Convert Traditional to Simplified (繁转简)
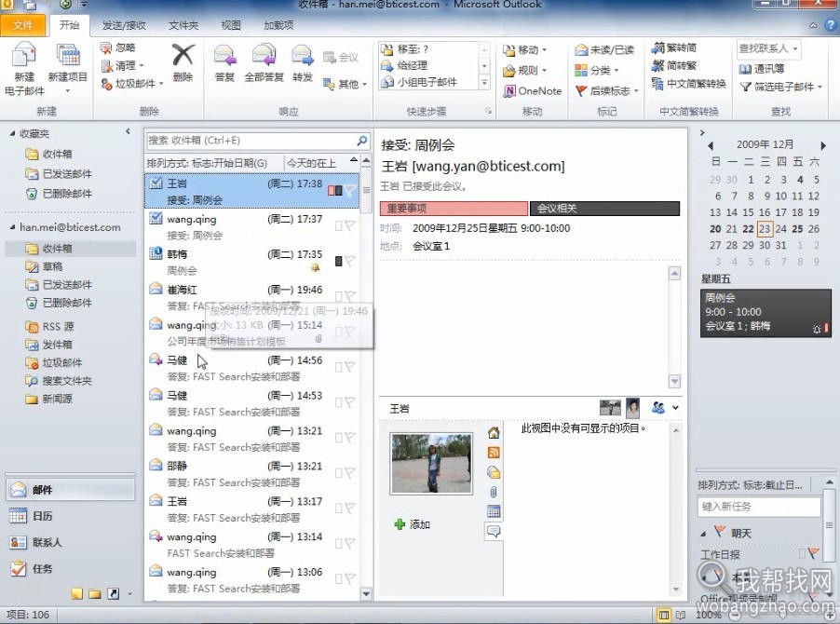This screenshot has height=624, width=840. (x=674, y=47)
